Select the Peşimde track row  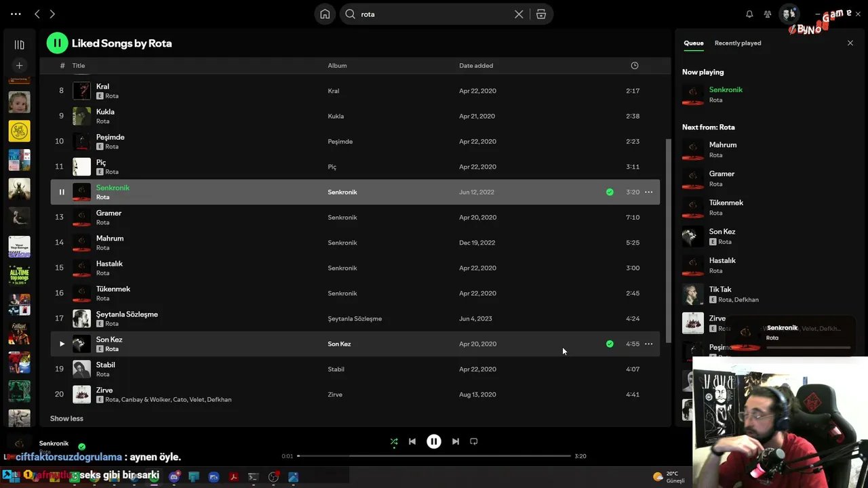[355, 142]
